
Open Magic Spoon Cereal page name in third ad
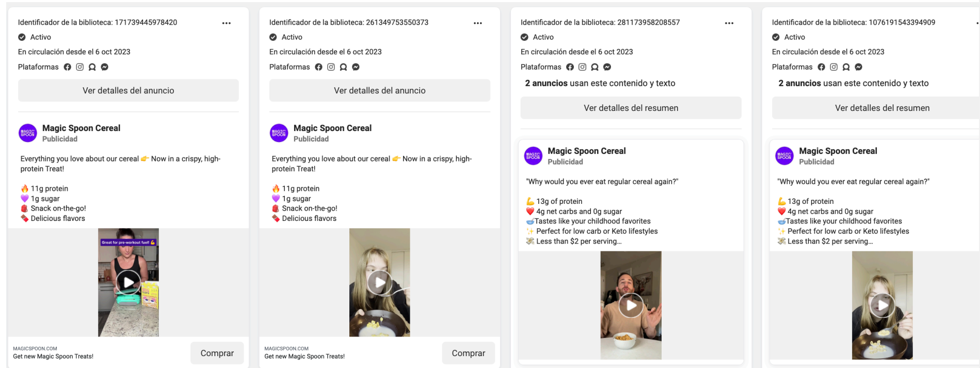[x=587, y=151]
